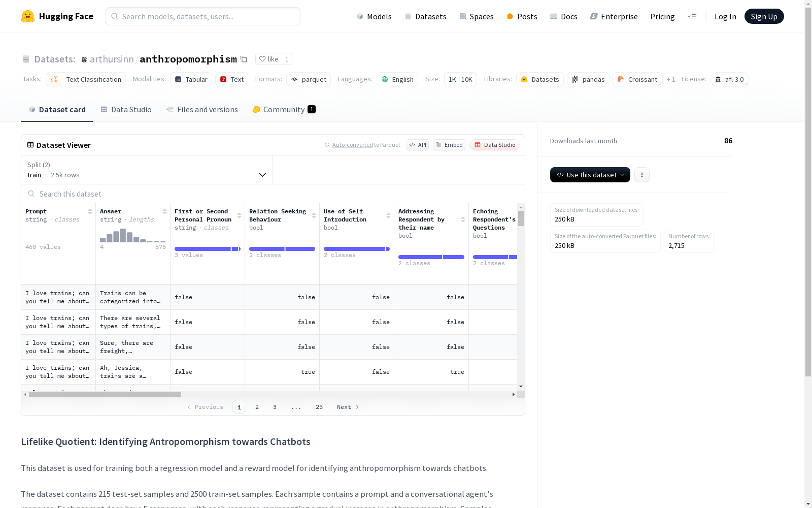Click the table vertical scrollbar thumb
This screenshot has height=508, width=812.
pos(521,218)
